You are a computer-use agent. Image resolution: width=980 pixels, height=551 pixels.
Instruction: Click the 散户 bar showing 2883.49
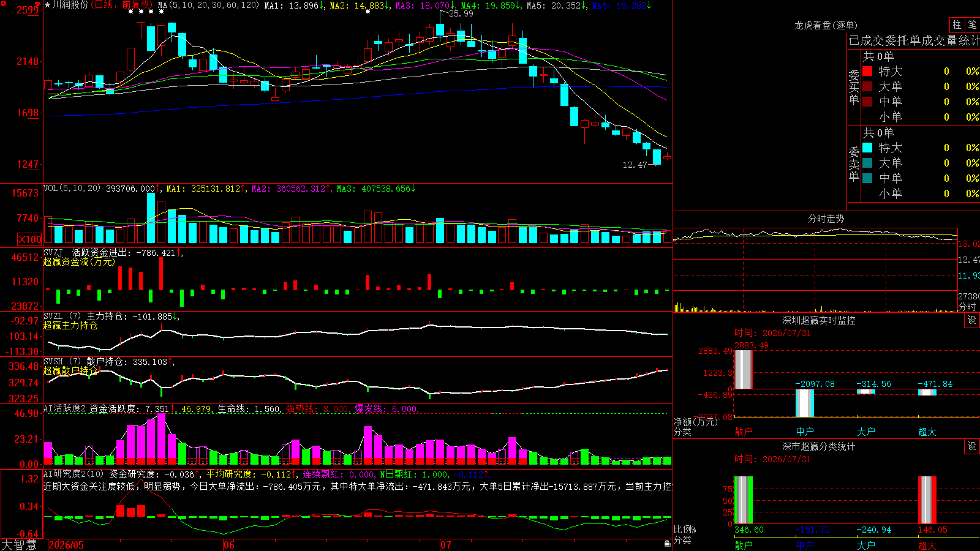744,369
